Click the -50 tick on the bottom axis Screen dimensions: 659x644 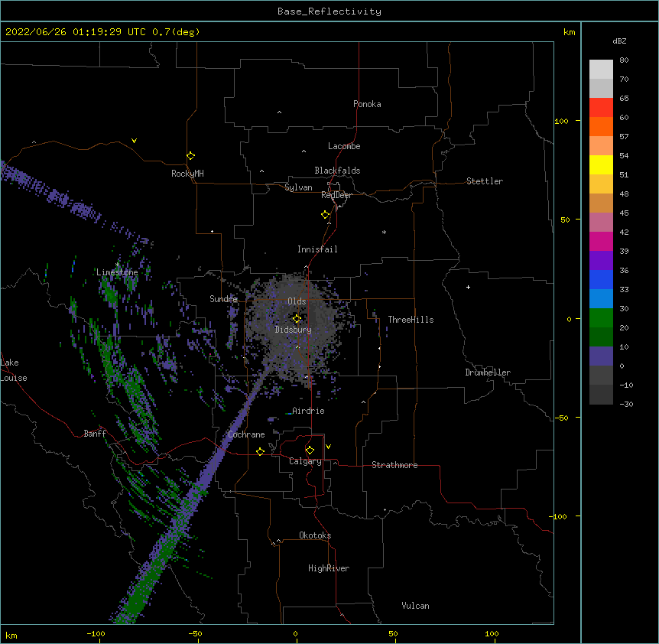tap(195, 633)
